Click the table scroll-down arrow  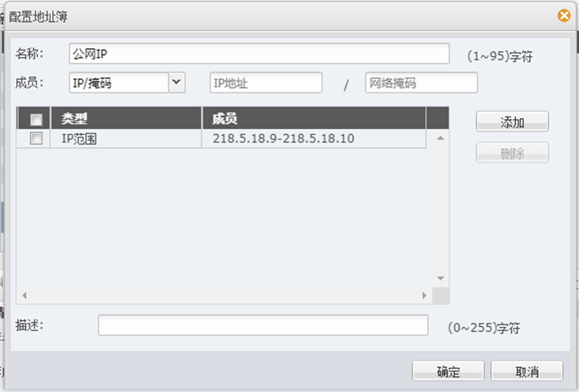pyautogui.click(x=440, y=278)
